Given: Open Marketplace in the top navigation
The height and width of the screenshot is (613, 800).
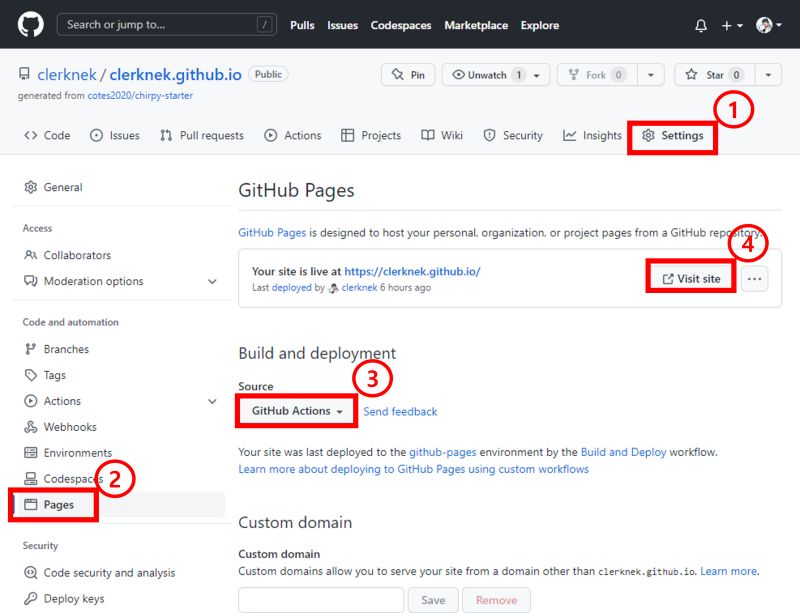Looking at the screenshot, I should pyautogui.click(x=476, y=26).
